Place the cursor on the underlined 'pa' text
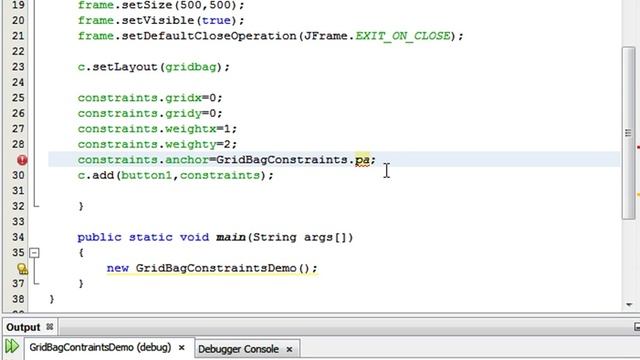The width and height of the screenshot is (640, 360). (x=362, y=160)
